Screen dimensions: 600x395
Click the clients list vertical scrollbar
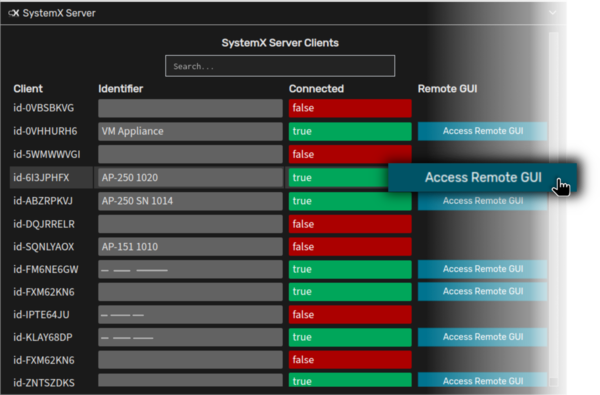553,209
